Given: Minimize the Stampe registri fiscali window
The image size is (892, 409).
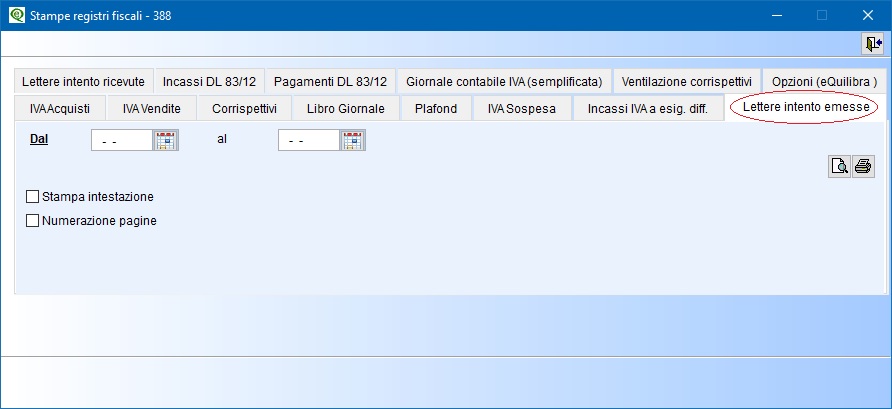Looking at the screenshot, I should (777, 15).
